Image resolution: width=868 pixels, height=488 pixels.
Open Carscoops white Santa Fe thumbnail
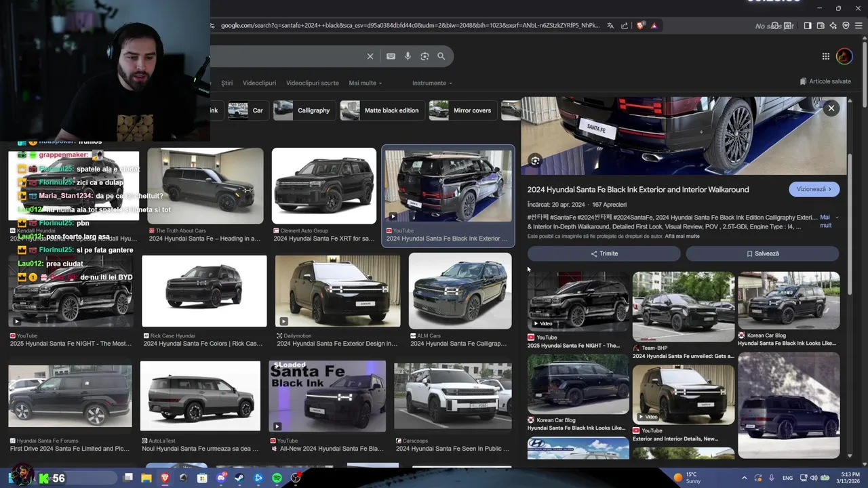click(453, 396)
